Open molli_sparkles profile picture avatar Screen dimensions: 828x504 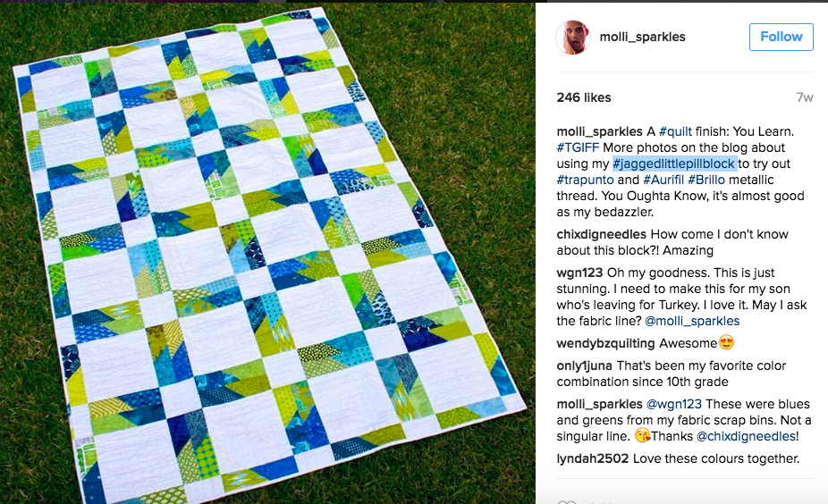coord(573,37)
